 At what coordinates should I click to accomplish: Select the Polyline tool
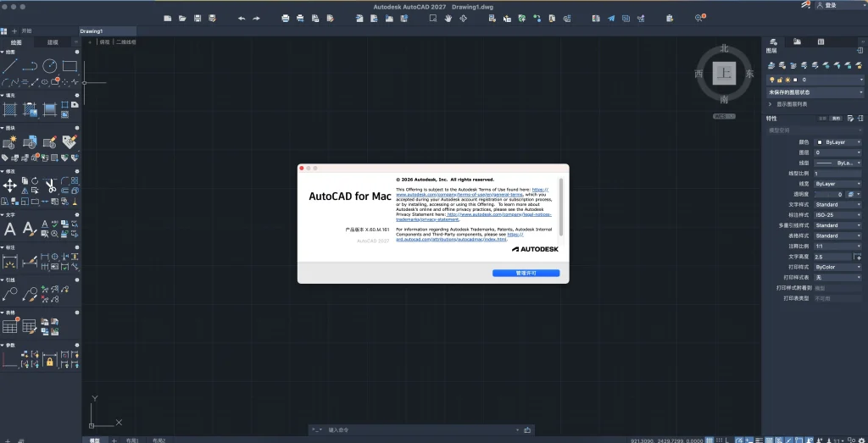30,66
